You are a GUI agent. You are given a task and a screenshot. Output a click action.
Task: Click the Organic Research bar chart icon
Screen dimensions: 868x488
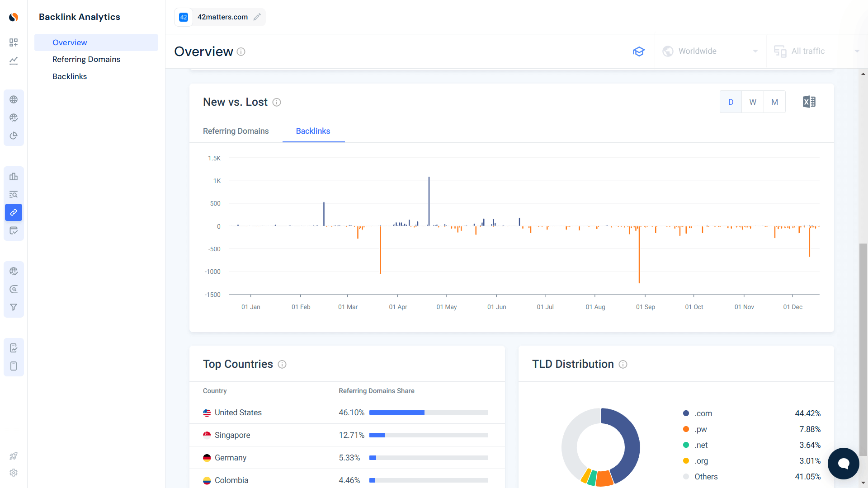click(x=14, y=176)
